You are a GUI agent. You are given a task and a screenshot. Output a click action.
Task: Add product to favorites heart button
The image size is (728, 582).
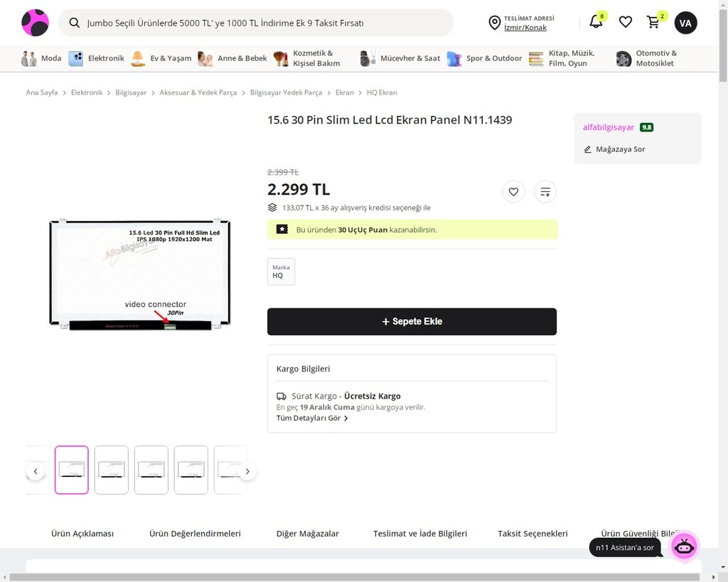click(x=513, y=192)
